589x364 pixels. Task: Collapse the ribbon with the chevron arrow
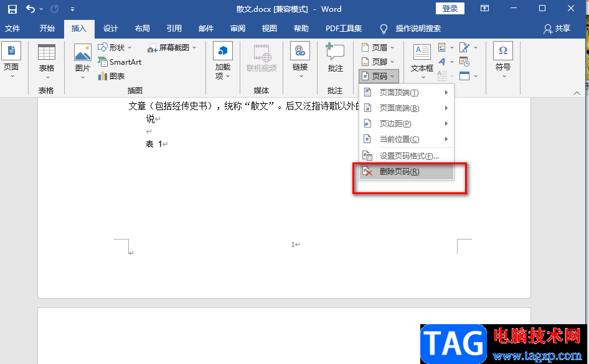pyautogui.click(x=577, y=93)
